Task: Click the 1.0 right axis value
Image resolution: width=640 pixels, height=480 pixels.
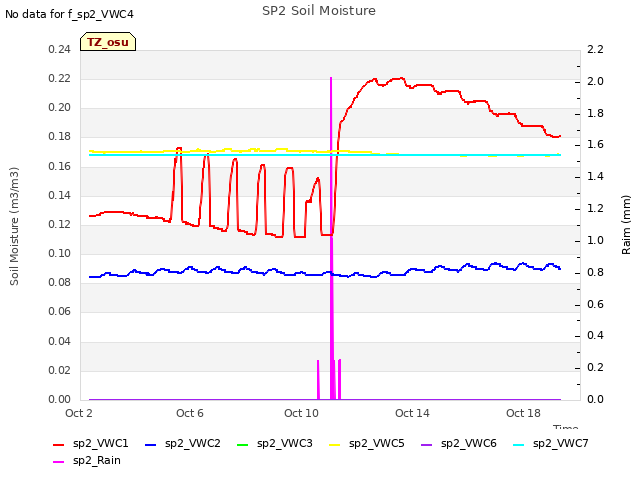Action: pos(595,240)
